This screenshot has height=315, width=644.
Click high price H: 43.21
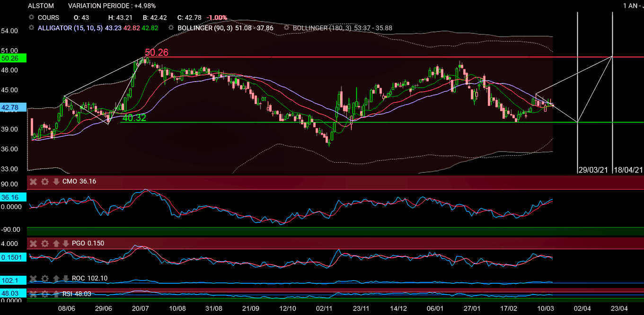point(121,17)
